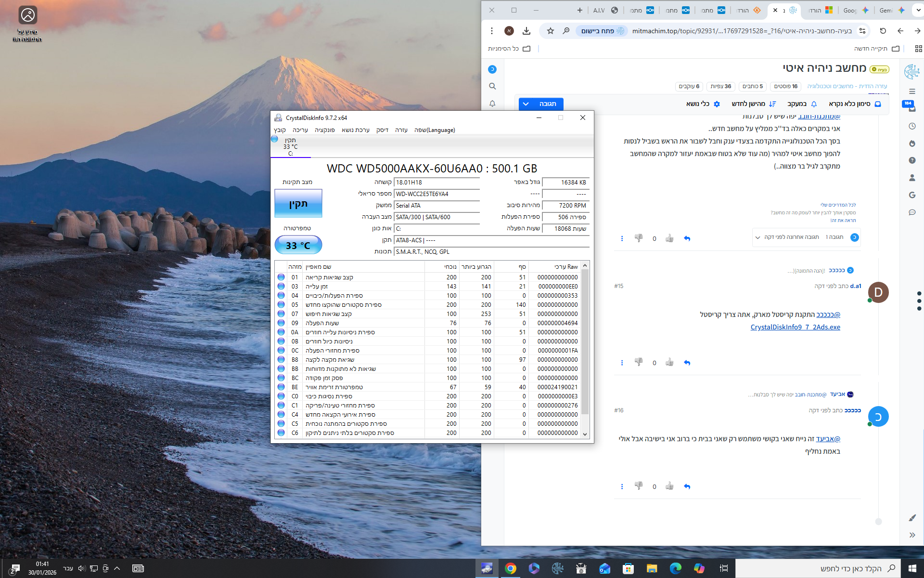
Task: Open the forum notifications bell
Action: tap(492, 104)
